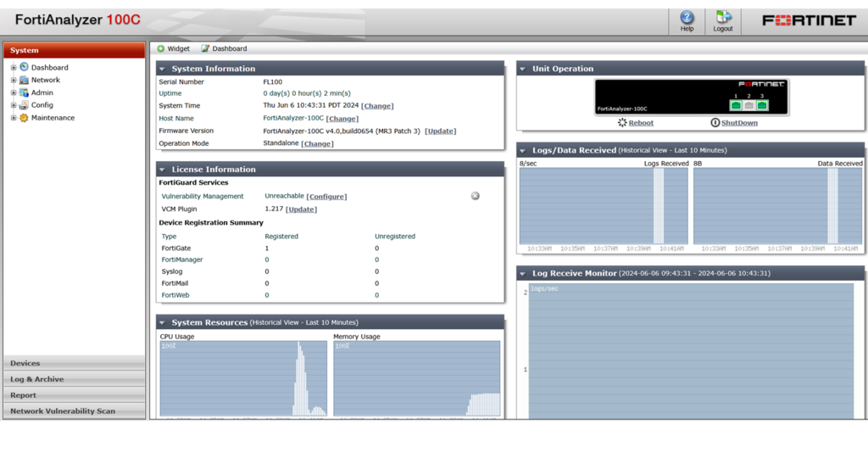Collapse the System Resources widget
This screenshot has height=463, width=868.
tap(162, 323)
